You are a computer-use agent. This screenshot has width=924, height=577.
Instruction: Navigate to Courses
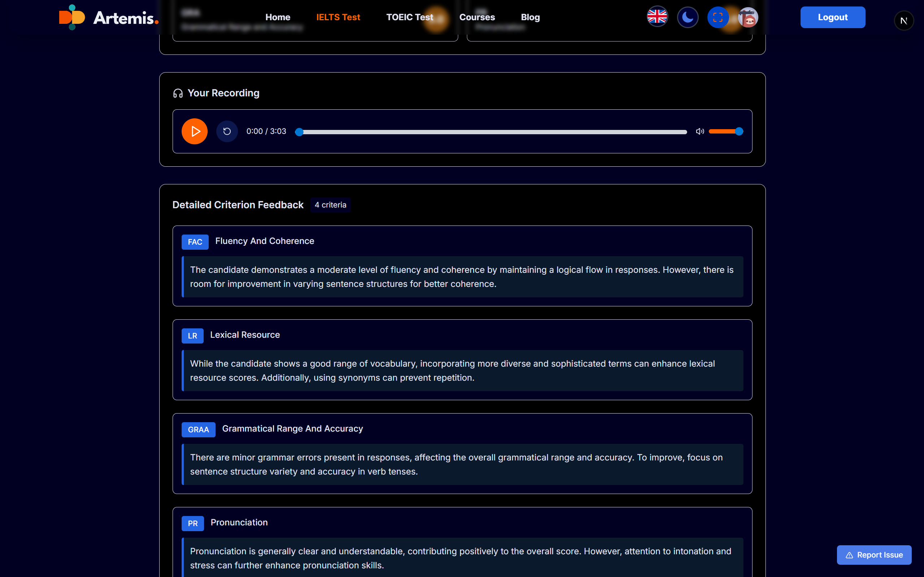pyautogui.click(x=477, y=17)
